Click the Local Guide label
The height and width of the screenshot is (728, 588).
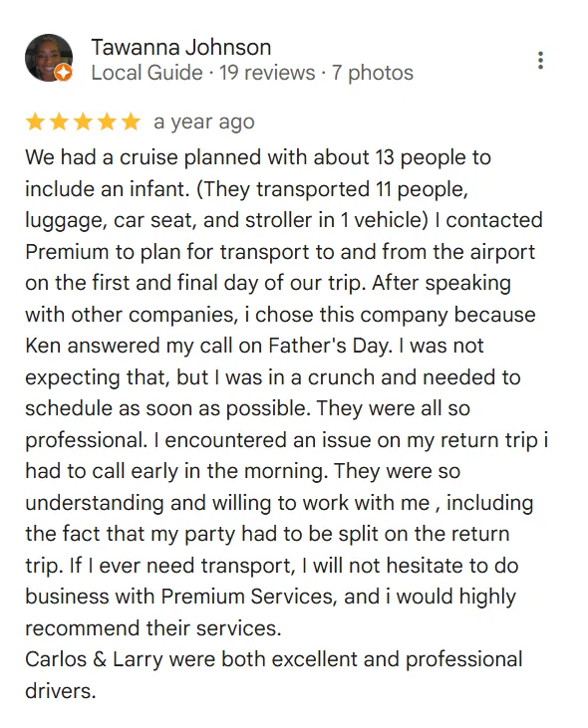click(x=147, y=73)
